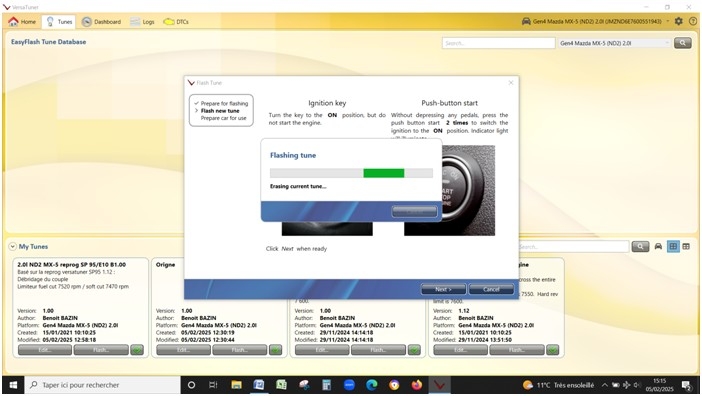Click the 2.0l ND2 MX-5 reprog title
This screenshot has width=702, height=396.
[72, 265]
